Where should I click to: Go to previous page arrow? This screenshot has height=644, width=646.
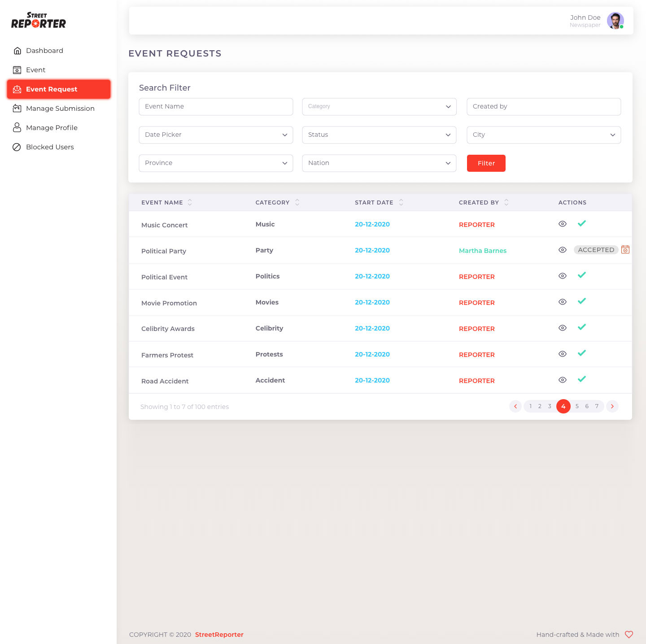tap(515, 406)
